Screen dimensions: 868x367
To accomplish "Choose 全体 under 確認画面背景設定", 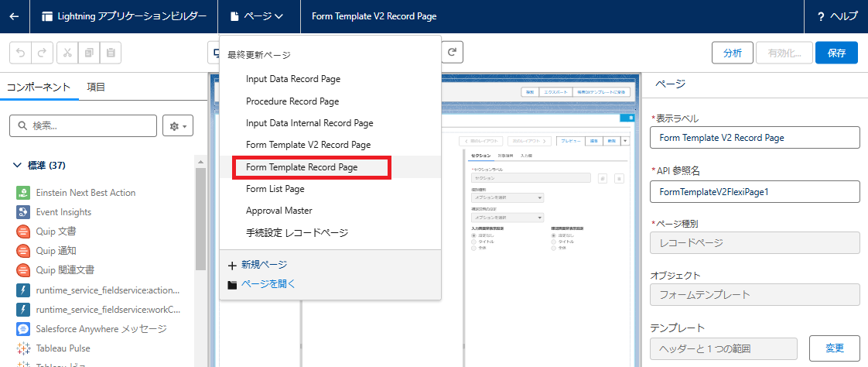I will coord(554,248).
